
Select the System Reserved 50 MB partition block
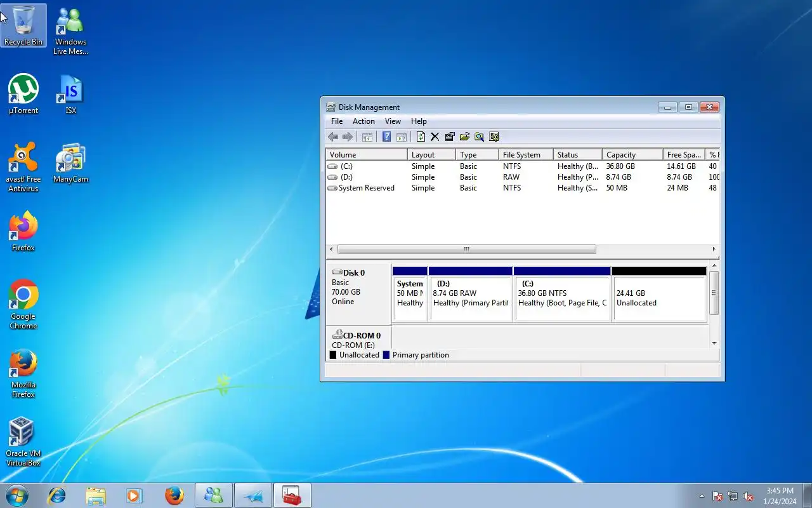pos(410,294)
